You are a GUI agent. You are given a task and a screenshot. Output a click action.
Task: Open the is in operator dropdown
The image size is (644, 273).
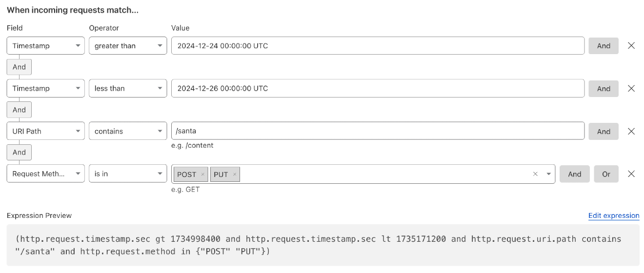coord(128,174)
